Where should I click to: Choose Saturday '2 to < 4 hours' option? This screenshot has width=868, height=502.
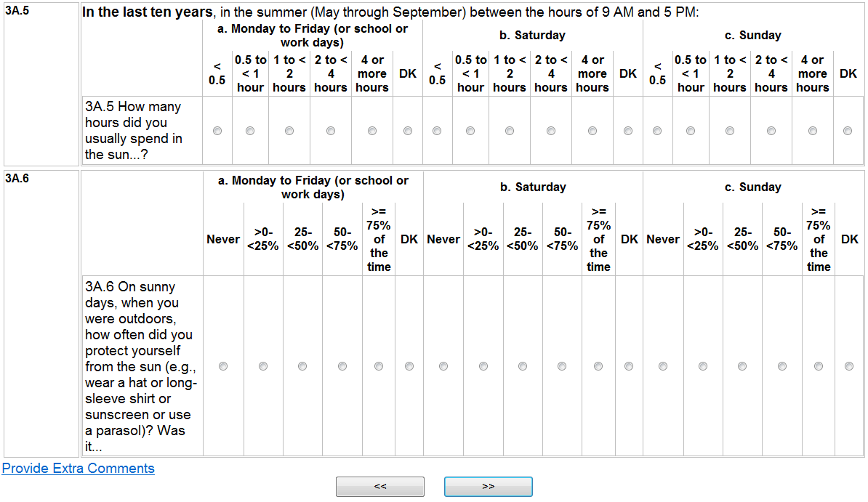551,131
